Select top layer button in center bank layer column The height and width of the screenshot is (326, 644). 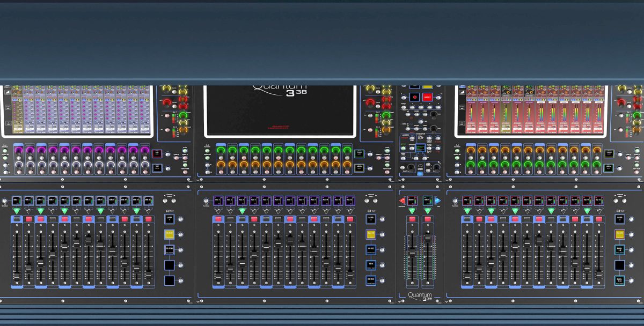pos(371,219)
